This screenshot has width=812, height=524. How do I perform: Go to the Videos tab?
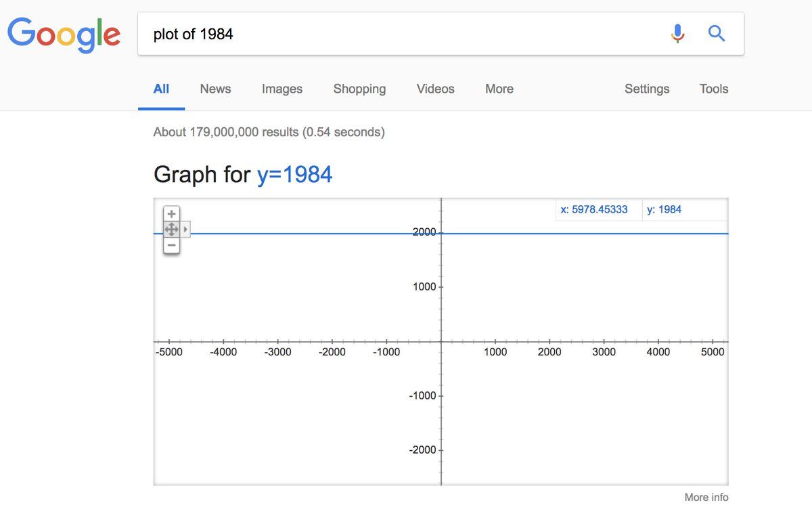pos(435,89)
